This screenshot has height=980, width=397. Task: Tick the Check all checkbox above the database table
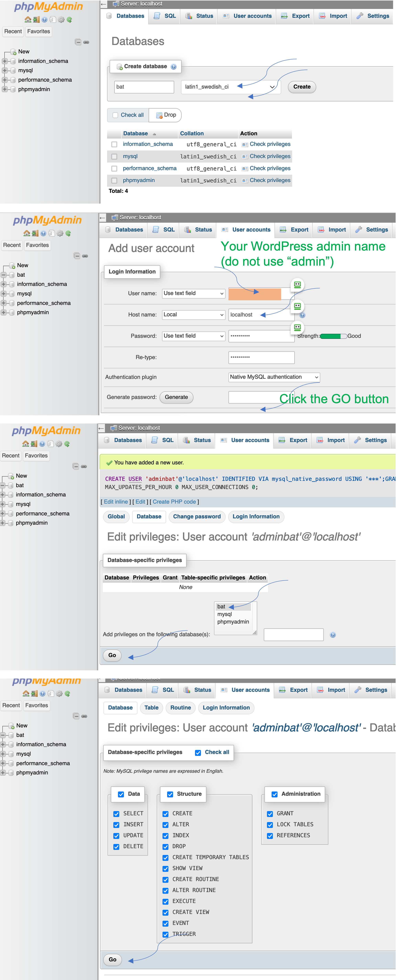(x=116, y=115)
